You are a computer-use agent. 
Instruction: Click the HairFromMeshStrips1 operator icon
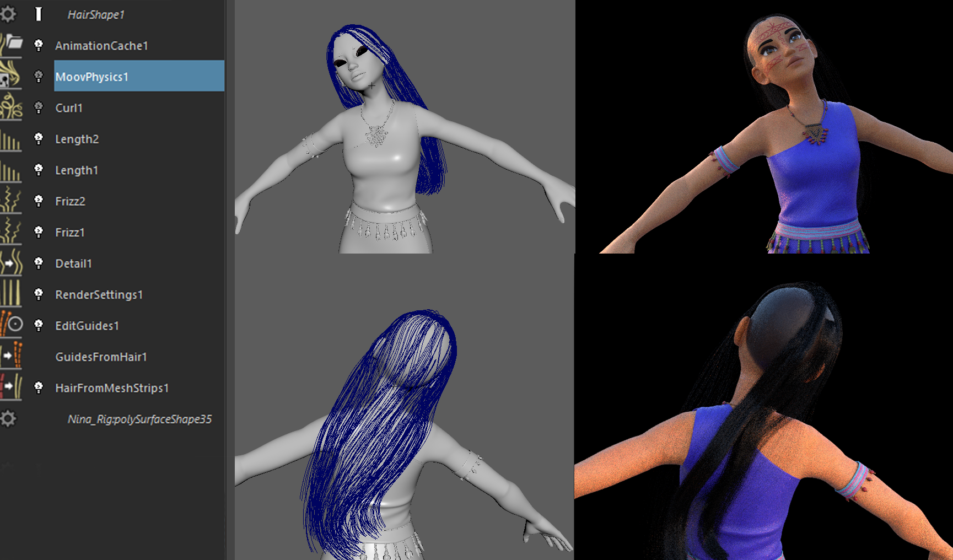[x=11, y=387]
